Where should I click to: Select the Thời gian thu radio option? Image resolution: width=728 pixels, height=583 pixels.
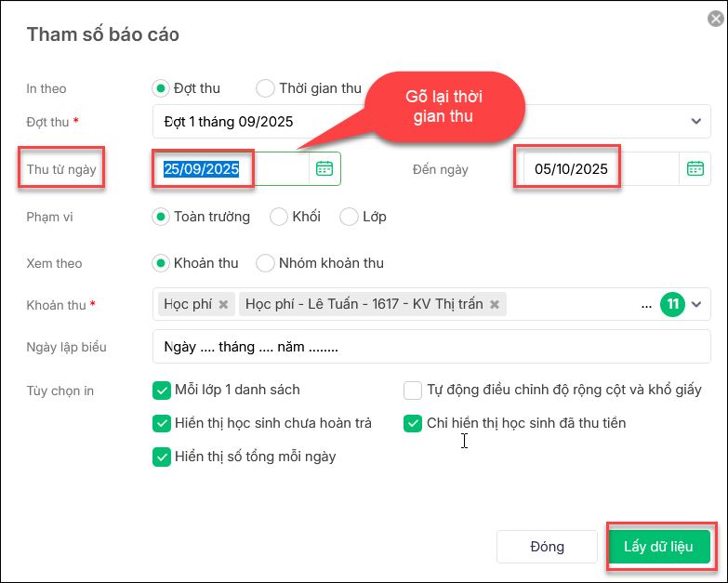point(266,88)
